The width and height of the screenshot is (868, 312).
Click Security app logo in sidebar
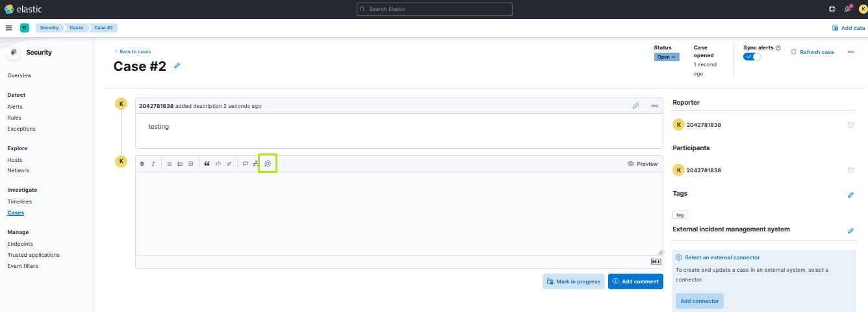coord(14,53)
